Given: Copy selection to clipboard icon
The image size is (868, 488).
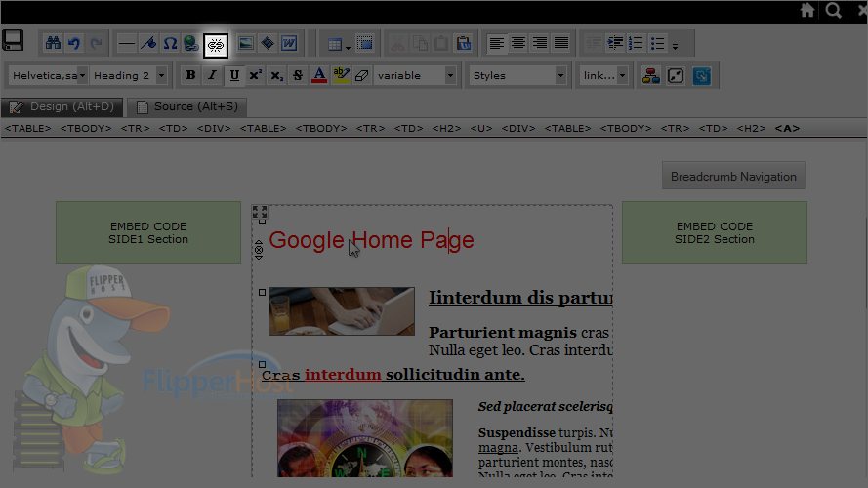Looking at the screenshot, I should tap(420, 43).
